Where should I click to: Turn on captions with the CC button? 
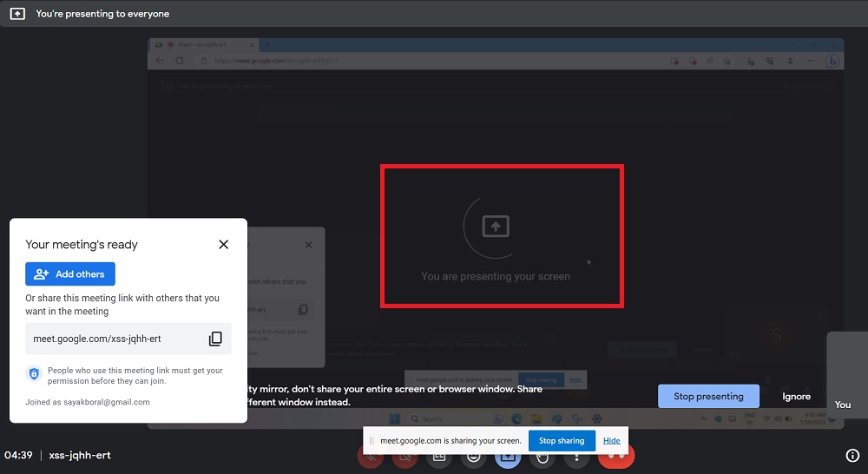[439, 459]
